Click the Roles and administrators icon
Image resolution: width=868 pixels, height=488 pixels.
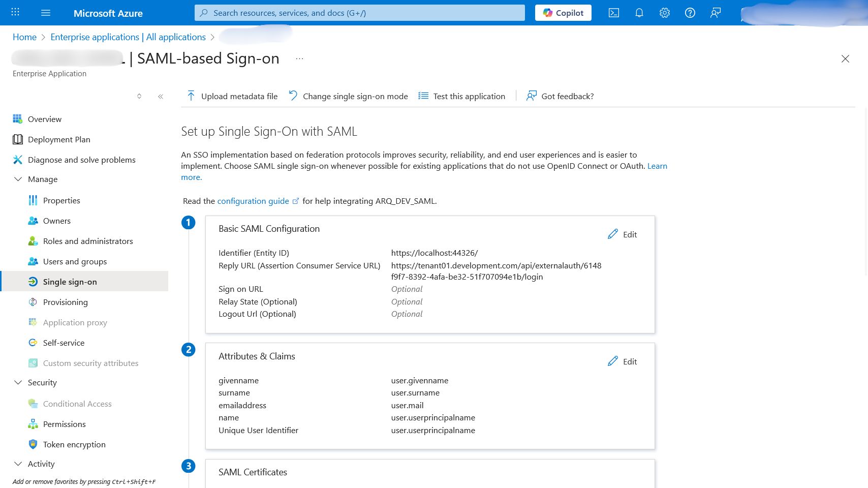click(33, 241)
